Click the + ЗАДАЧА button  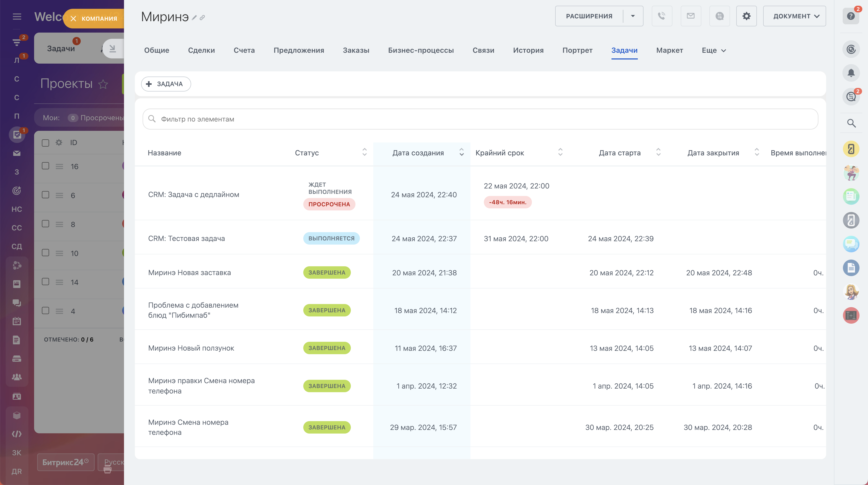click(x=166, y=84)
